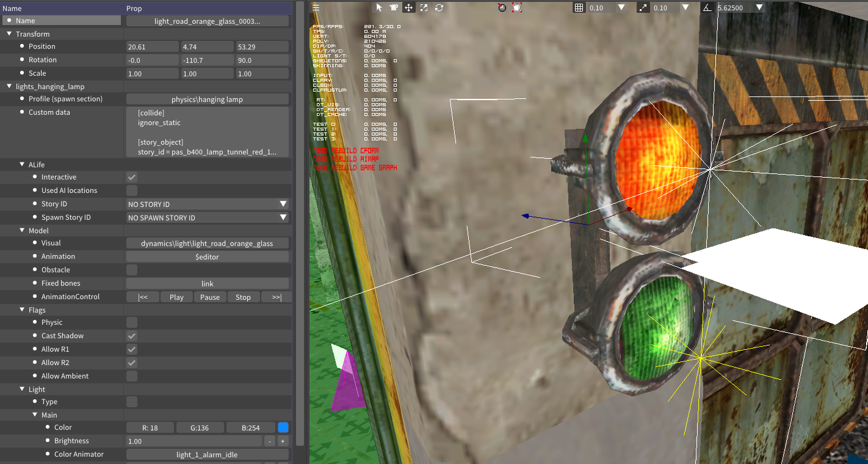868x464 pixels.
Task: Activate the scale tool
Action: tap(424, 7)
